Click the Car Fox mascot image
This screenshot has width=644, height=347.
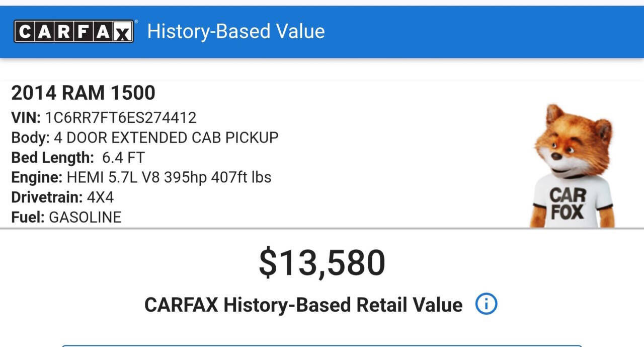[x=573, y=166]
